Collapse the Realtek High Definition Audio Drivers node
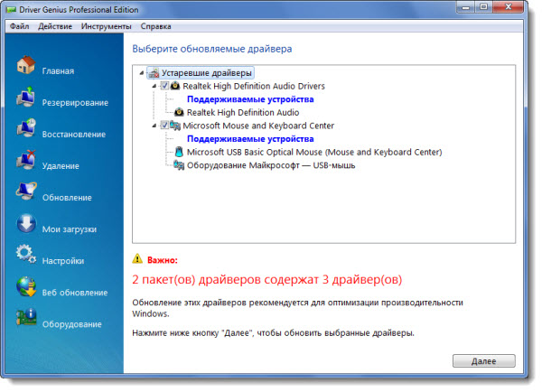The height and width of the screenshot is (392, 542). click(x=154, y=86)
